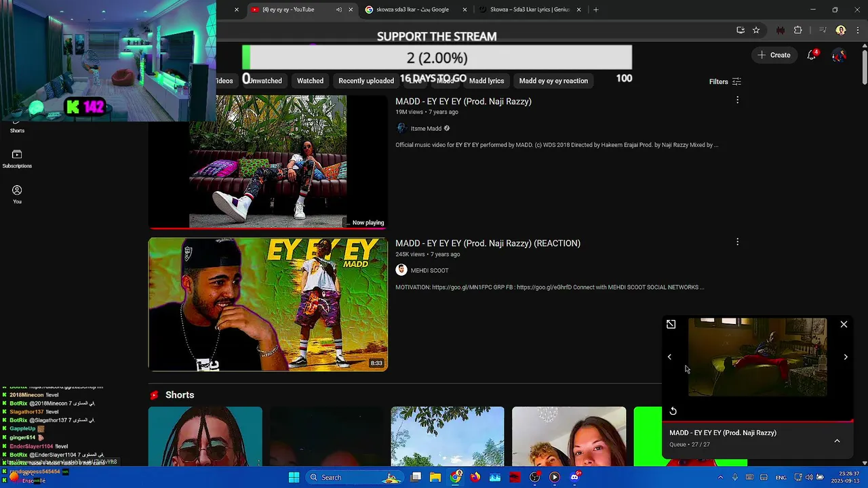This screenshot has height=488, width=868.
Task: Skip to next video in miniplayer
Action: click(x=846, y=357)
